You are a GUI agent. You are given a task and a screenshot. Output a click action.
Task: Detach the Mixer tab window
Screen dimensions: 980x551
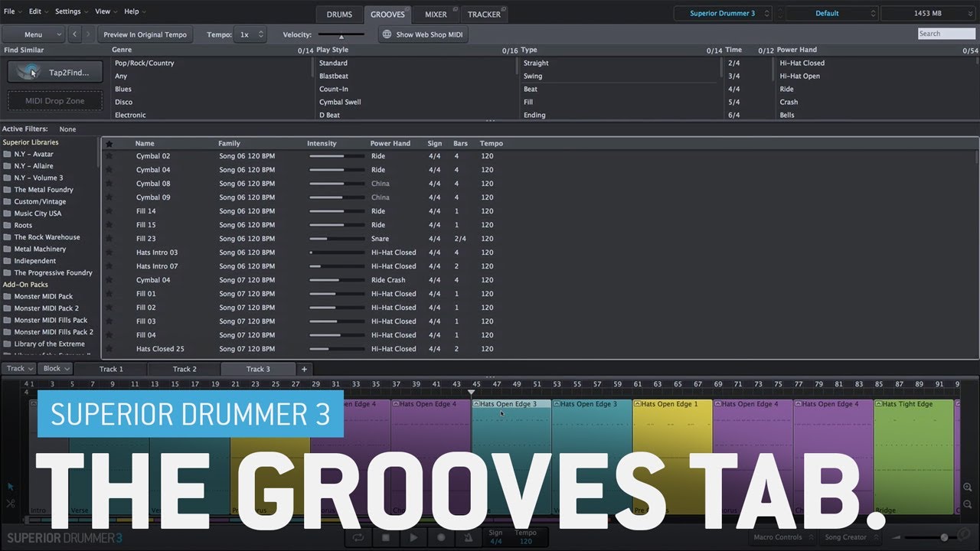tap(456, 8)
